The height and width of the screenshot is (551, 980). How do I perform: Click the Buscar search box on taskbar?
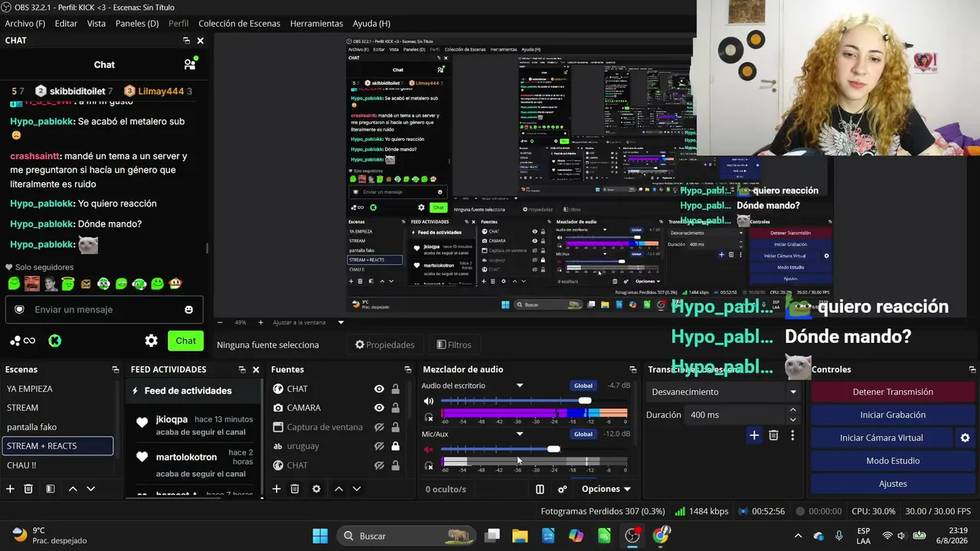click(x=407, y=536)
